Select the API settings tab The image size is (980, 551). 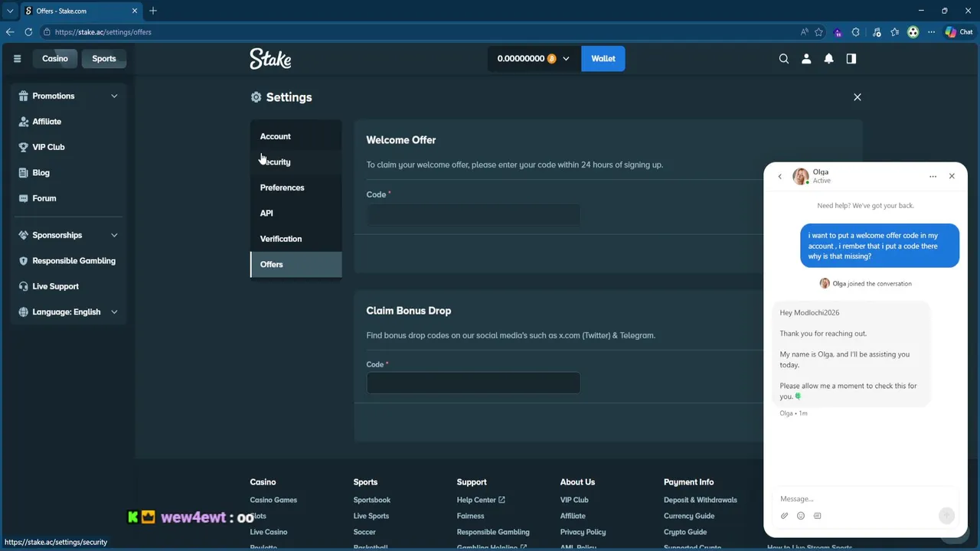pos(296,213)
